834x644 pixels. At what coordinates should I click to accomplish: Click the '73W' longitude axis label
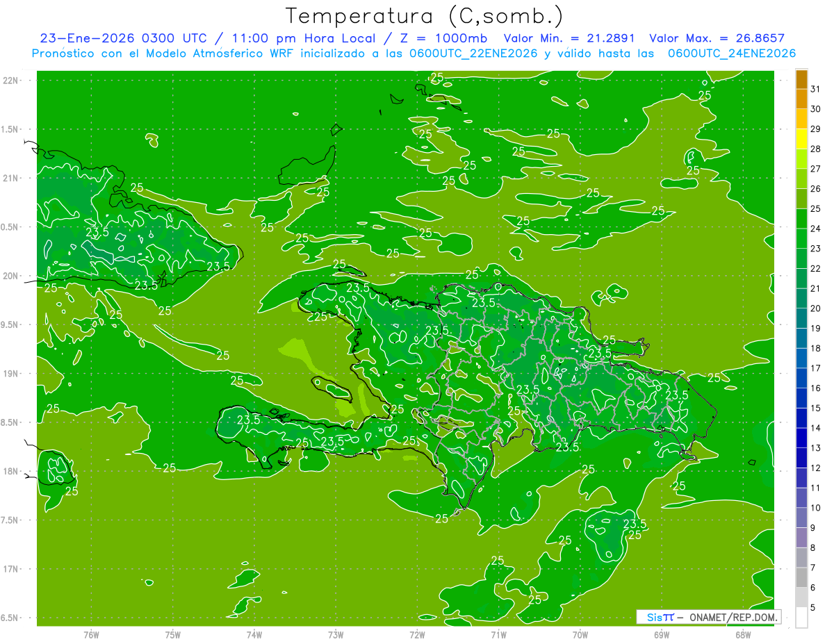tap(336, 635)
